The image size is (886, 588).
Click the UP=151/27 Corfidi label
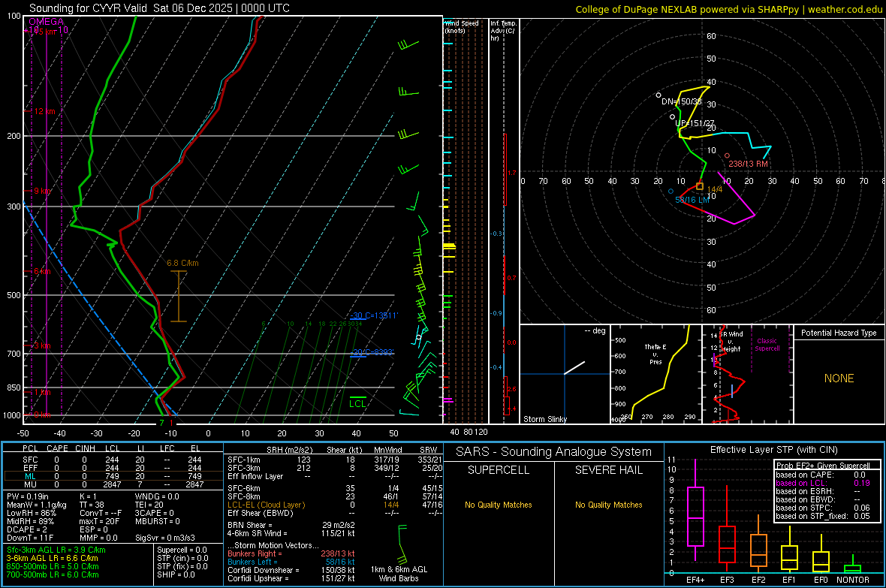pyautogui.click(x=695, y=122)
